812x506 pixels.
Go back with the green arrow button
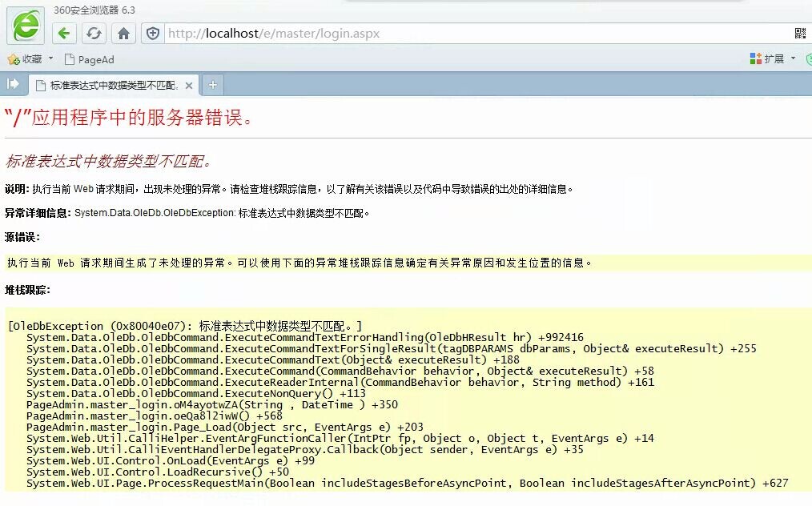65,34
